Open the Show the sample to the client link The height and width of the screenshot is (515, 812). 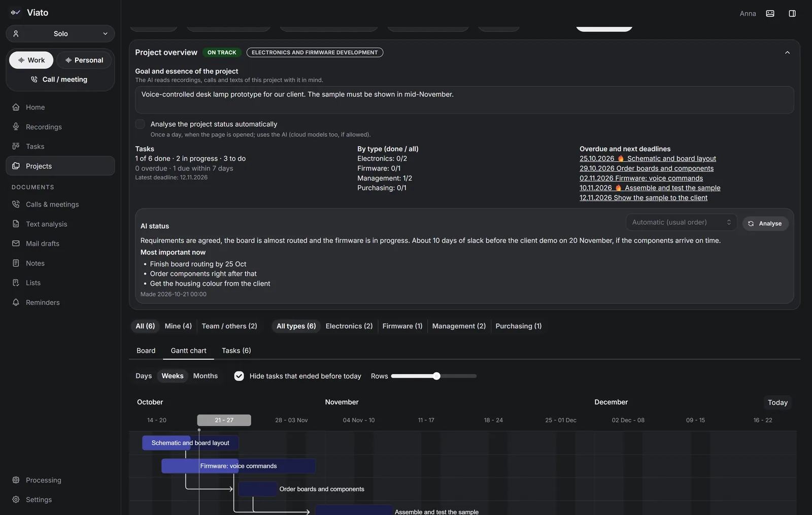pos(644,198)
